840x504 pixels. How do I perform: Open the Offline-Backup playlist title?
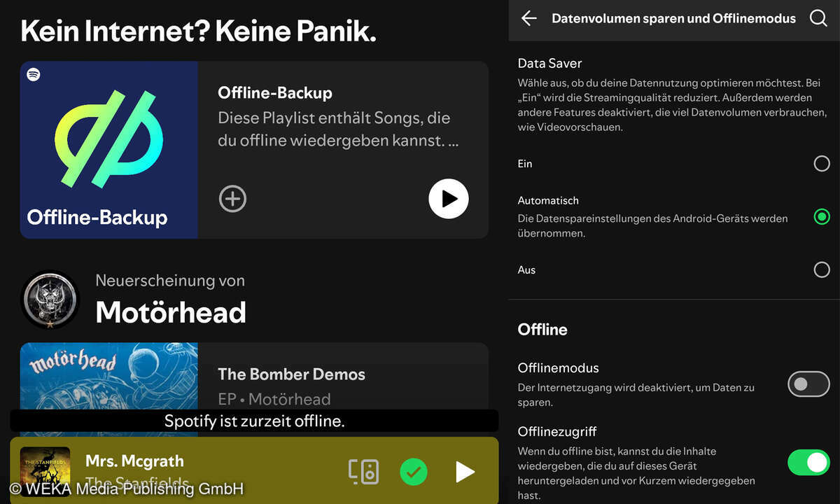[275, 93]
